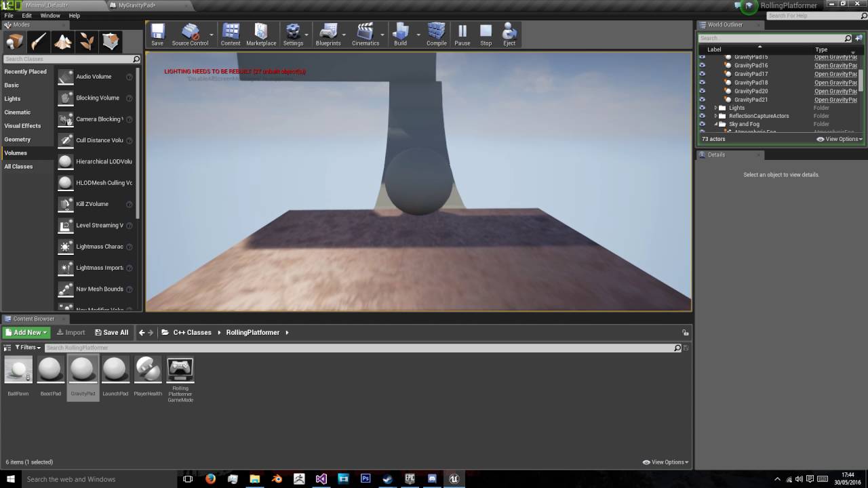Open the Cinematics toolbar icon
Viewport: 868px width, 488px height.
(366, 35)
